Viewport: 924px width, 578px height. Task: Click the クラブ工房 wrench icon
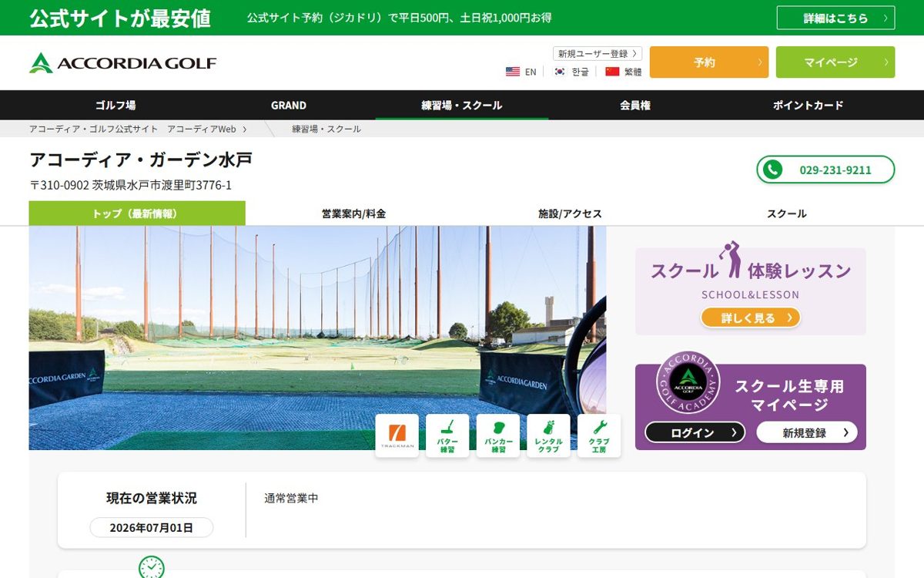[x=599, y=435]
